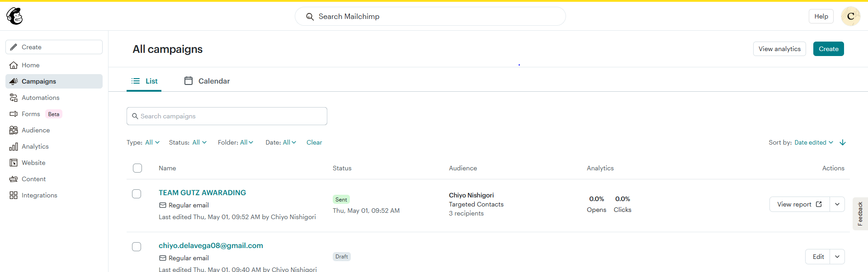Focus the Search campaigns field

[x=227, y=116]
